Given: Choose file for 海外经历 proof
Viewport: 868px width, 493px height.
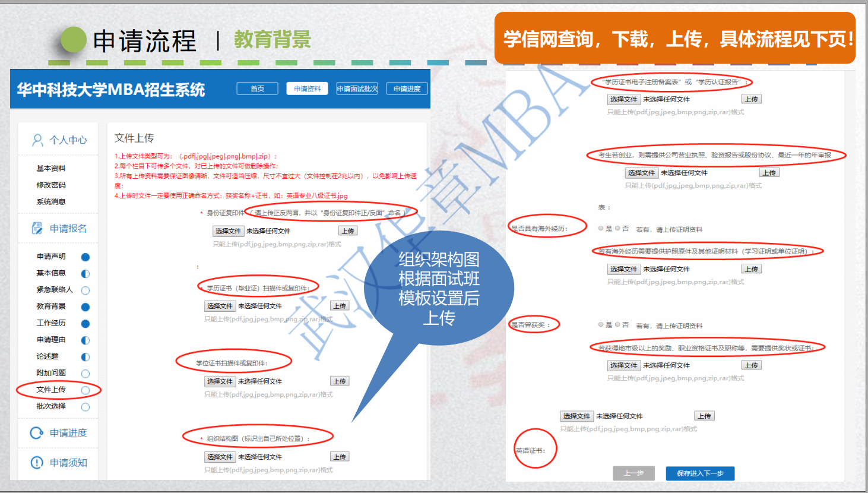Looking at the screenshot, I should 623,269.
